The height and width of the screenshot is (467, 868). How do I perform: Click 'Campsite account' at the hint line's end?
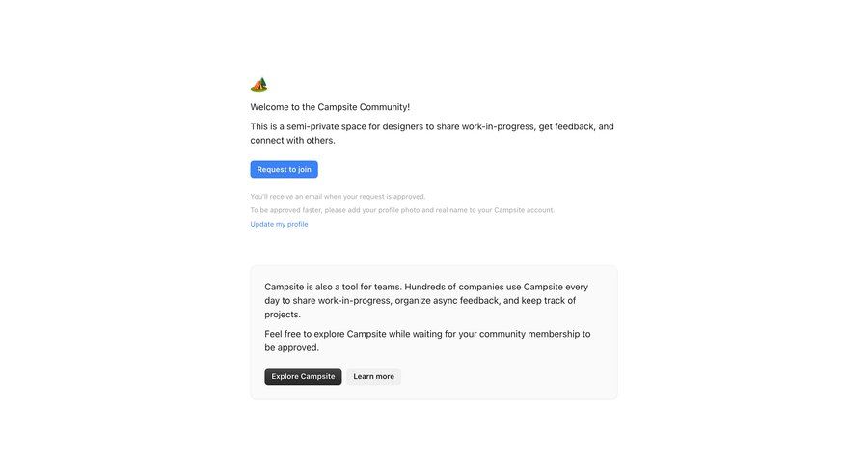pyautogui.click(x=524, y=210)
